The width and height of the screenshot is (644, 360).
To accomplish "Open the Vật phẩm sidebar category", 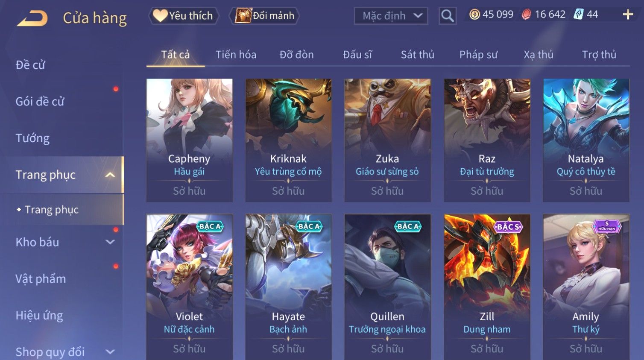I will pyautogui.click(x=41, y=279).
